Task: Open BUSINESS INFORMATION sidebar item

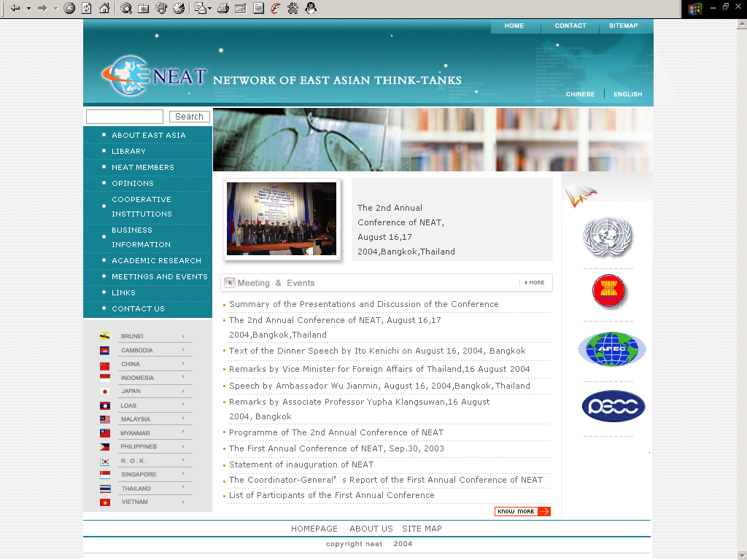Action: point(141,237)
